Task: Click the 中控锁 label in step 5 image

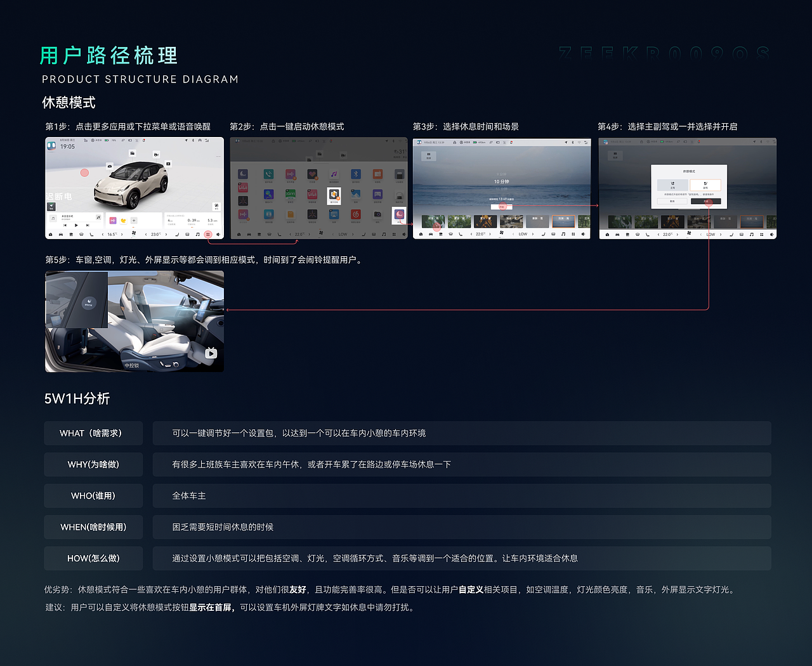Action: [x=131, y=365]
